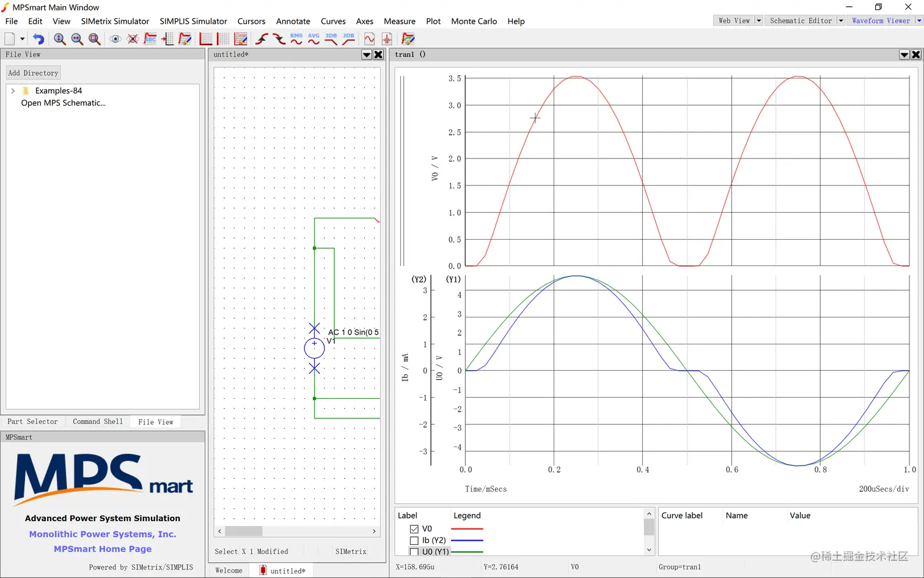Screen dimensions: 924x578
Task: Click the new file page icon
Action: (10, 39)
